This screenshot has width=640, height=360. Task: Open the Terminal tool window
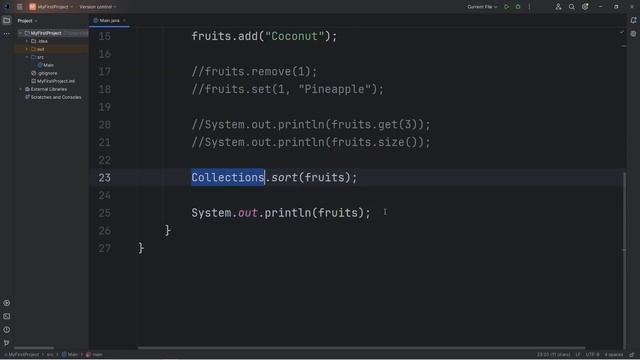(x=7, y=316)
